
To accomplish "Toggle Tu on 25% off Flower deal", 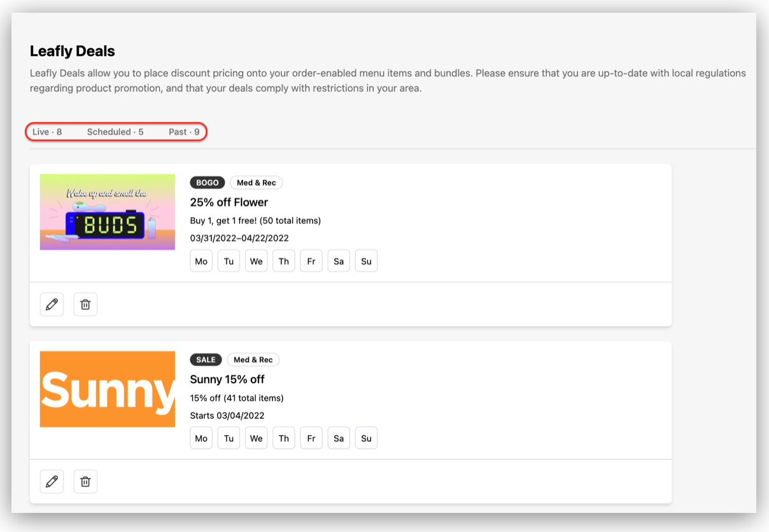I will 229,261.
